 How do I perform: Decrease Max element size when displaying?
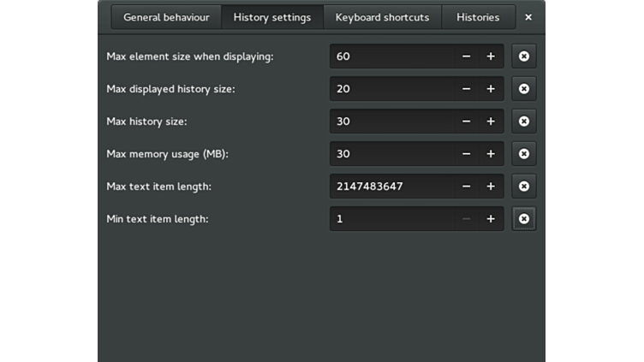click(x=466, y=56)
